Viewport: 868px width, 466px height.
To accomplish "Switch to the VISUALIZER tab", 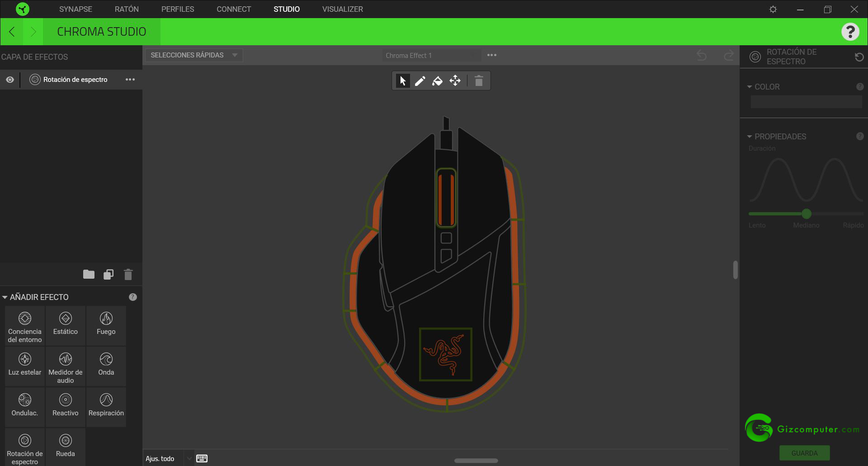I will (343, 9).
